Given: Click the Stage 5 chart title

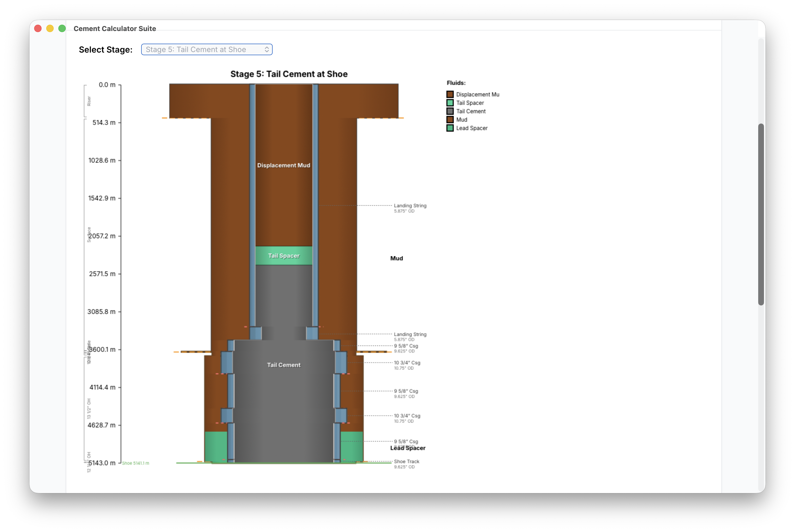Looking at the screenshot, I should [289, 74].
